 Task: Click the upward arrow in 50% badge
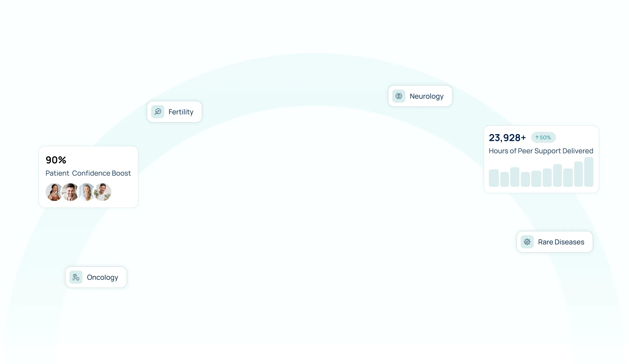point(537,137)
